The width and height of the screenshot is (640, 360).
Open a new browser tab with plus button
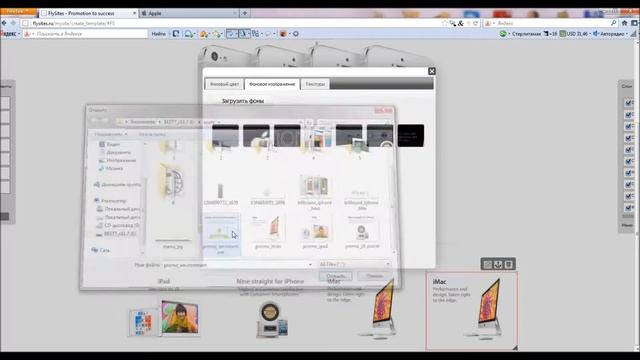pyautogui.click(x=244, y=13)
